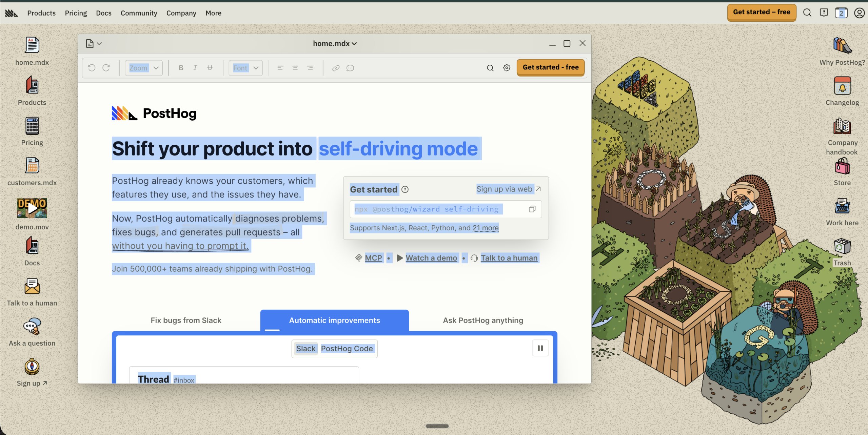868x435 pixels.
Task: Open the Company handbook icon
Action: [x=842, y=126]
